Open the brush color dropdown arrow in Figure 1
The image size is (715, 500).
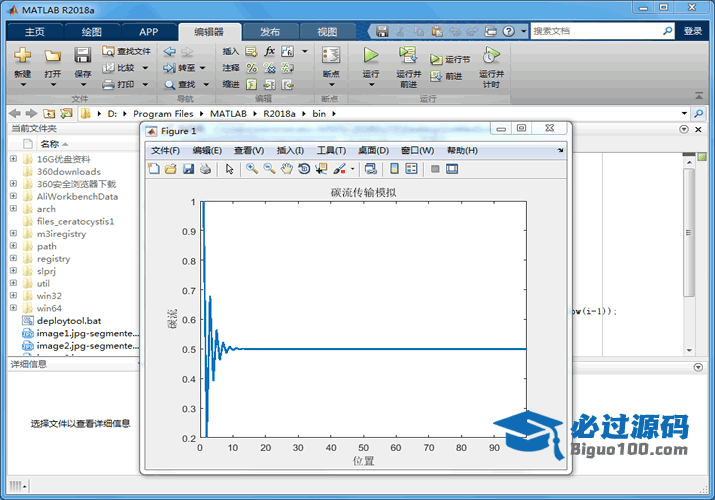pyautogui.click(x=352, y=169)
